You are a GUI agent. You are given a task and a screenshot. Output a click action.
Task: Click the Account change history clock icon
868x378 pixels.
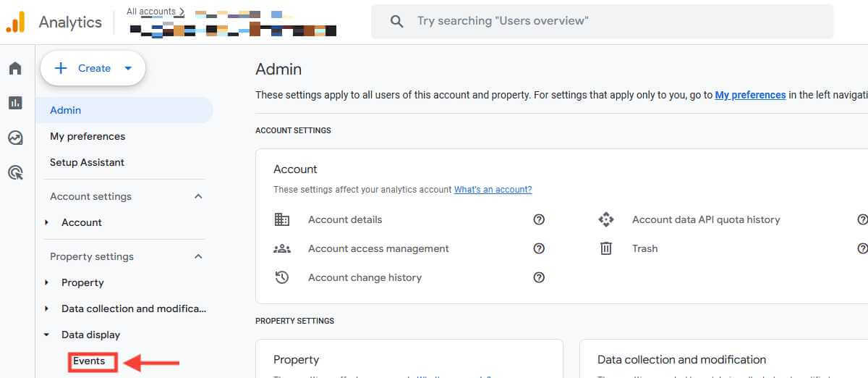(x=282, y=277)
